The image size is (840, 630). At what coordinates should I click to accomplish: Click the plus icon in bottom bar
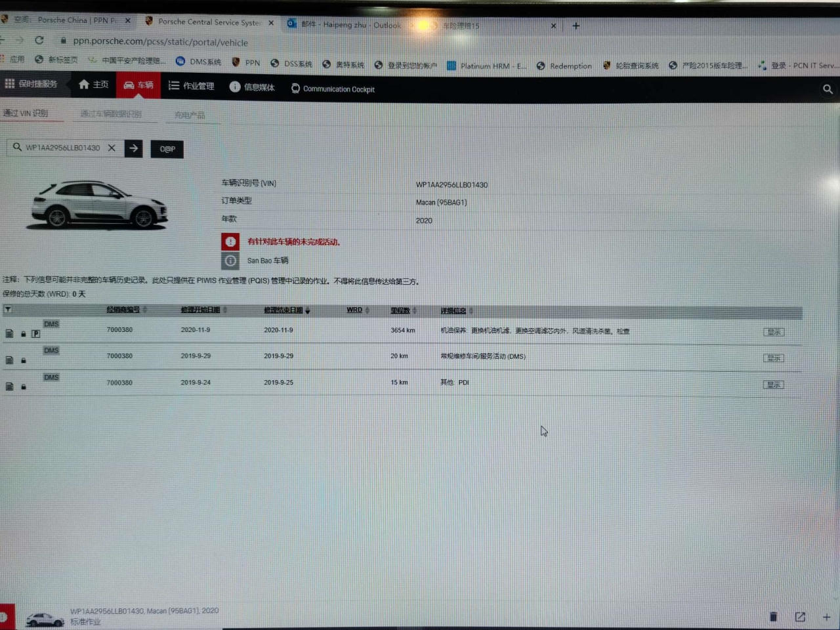[827, 617]
